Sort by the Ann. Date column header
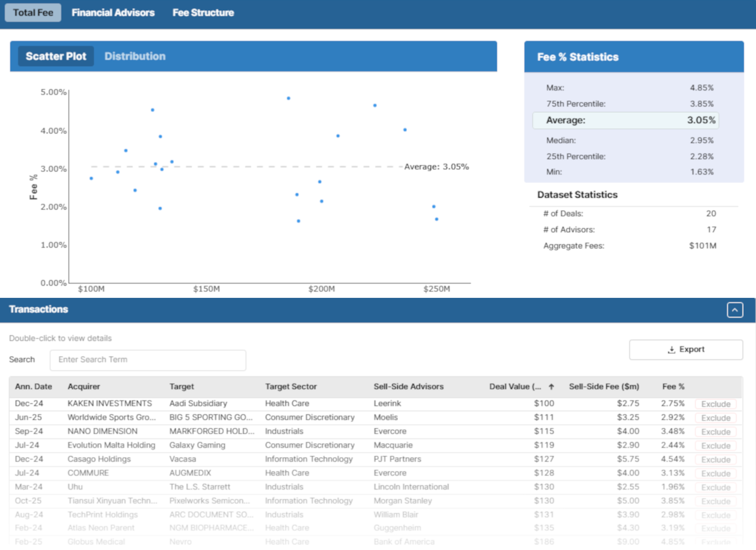The width and height of the screenshot is (756, 550). click(x=33, y=387)
